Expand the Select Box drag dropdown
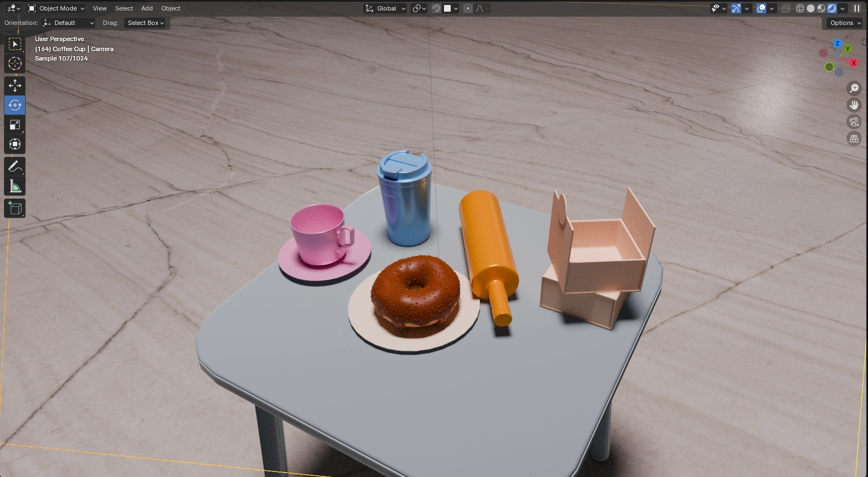868x477 pixels. (146, 23)
